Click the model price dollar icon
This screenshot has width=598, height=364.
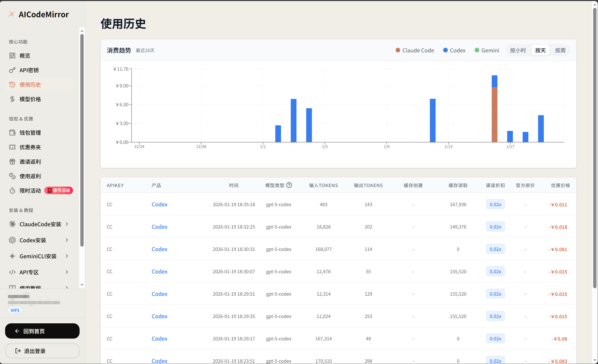tap(12, 99)
